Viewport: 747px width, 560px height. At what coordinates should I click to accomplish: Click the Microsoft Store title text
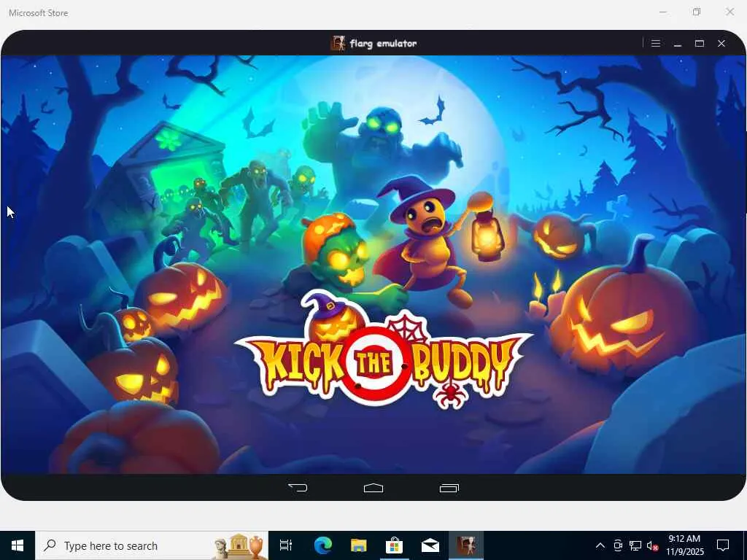pos(38,13)
